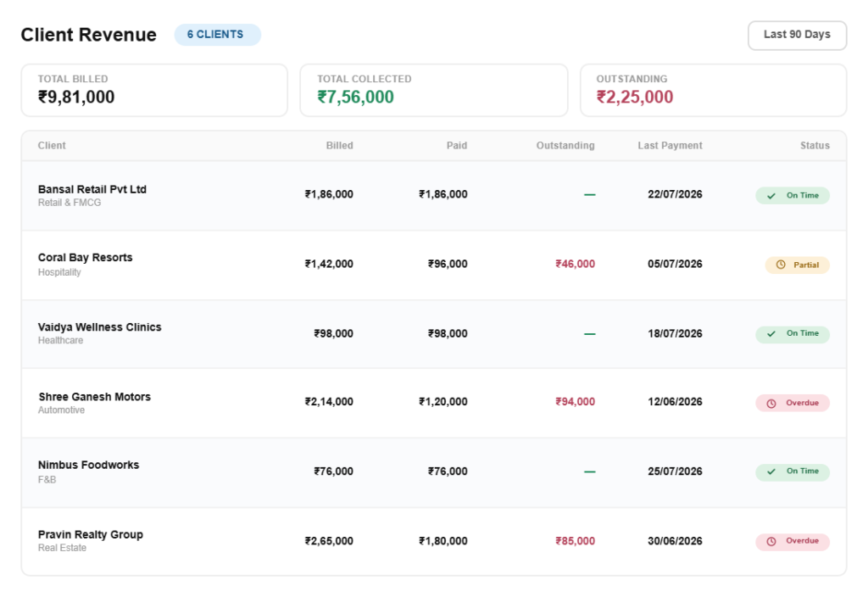This screenshot has height=597, width=868.
Task: Click the ₹96,000 paid amount
Action: 448,265
